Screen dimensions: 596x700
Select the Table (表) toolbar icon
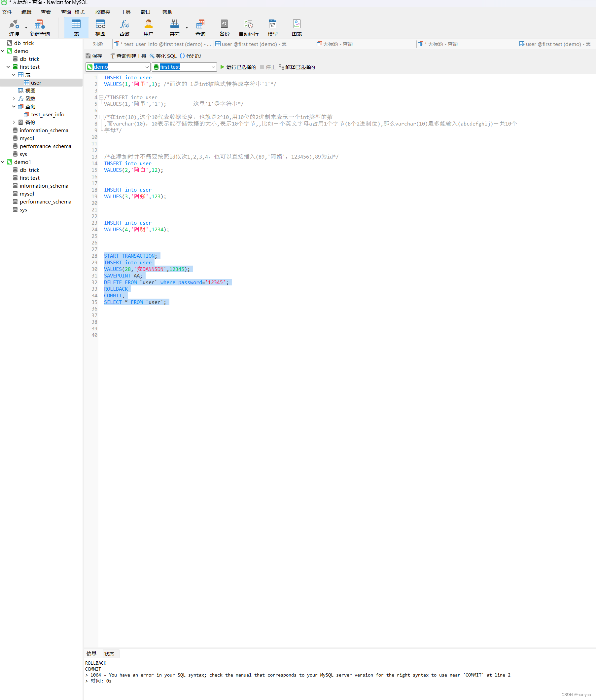[76, 28]
